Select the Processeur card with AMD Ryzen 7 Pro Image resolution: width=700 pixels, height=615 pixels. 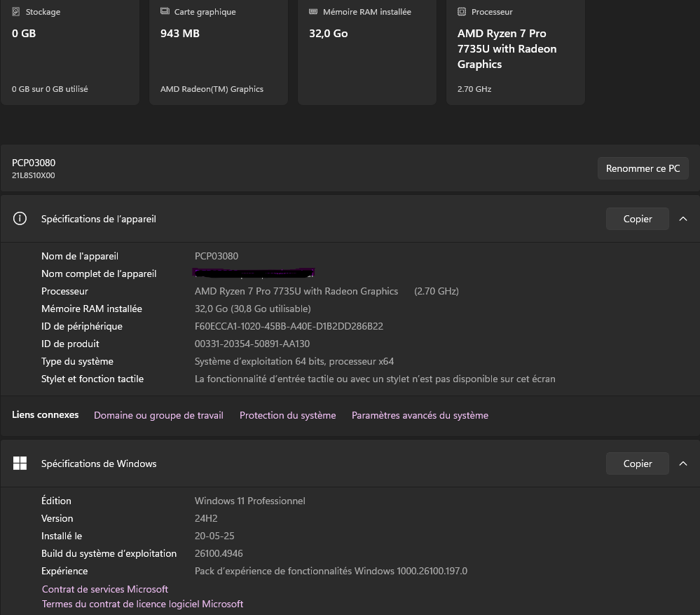pyautogui.click(x=516, y=51)
